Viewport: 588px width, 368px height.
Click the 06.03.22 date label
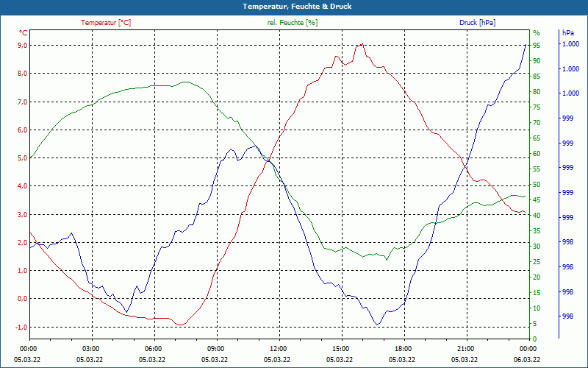pos(527,360)
